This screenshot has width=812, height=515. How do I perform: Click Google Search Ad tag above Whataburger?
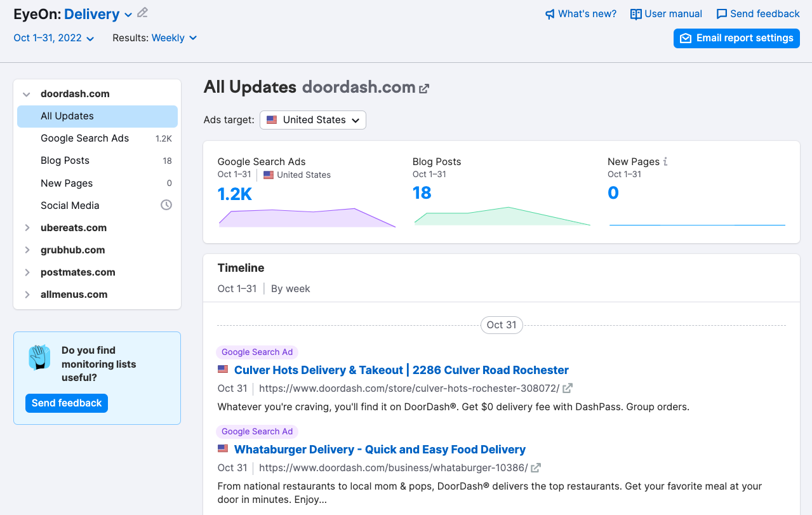coord(257,432)
